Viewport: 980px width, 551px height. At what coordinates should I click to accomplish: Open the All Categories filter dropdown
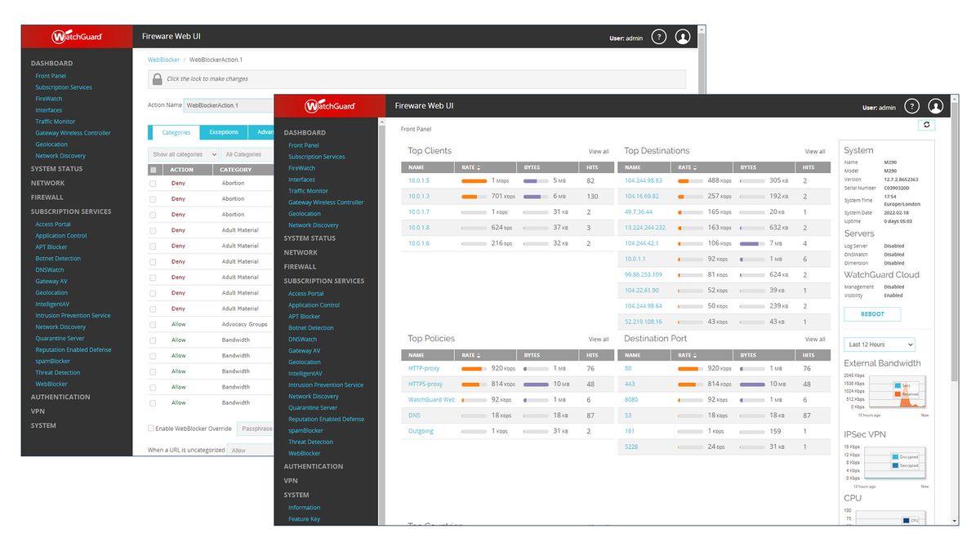(247, 154)
